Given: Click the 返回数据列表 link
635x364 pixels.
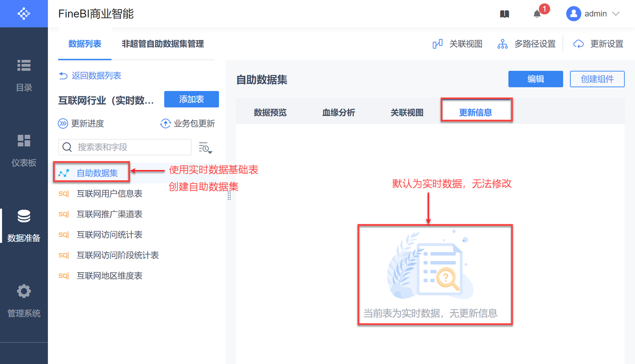Looking at the screenshot, I should click(x=96, y=76).
